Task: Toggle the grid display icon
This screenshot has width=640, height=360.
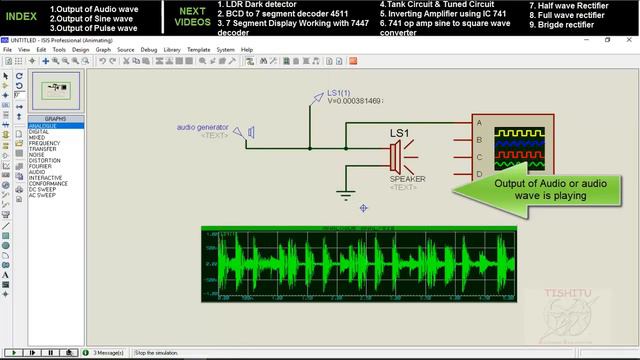Action: 18,61
